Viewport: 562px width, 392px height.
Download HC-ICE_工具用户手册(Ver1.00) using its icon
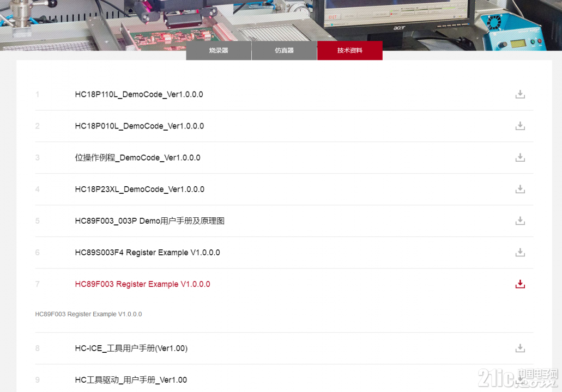[x=520, y=348]
